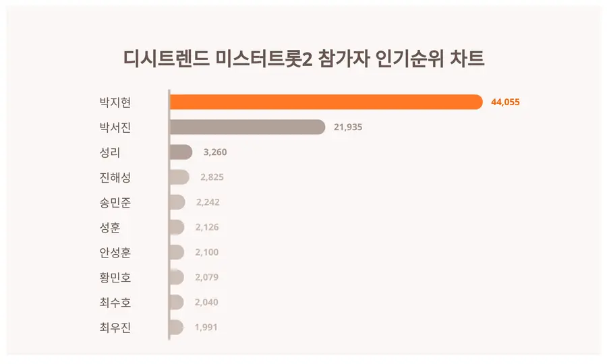
Task: Click the 2,126 value label
Action: click(x=206, y=227)
